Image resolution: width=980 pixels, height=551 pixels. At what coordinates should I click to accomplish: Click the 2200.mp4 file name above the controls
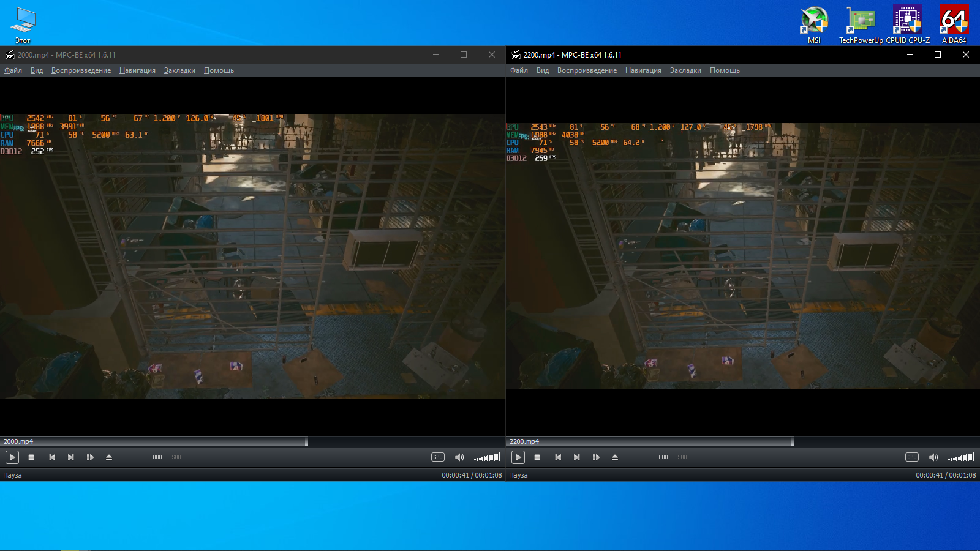524,441
